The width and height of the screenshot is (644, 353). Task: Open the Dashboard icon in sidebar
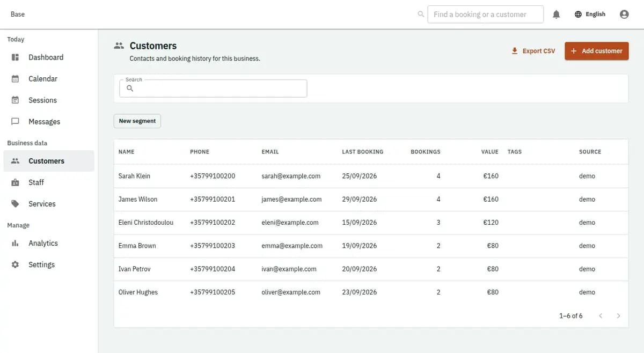tap(15, 57)
